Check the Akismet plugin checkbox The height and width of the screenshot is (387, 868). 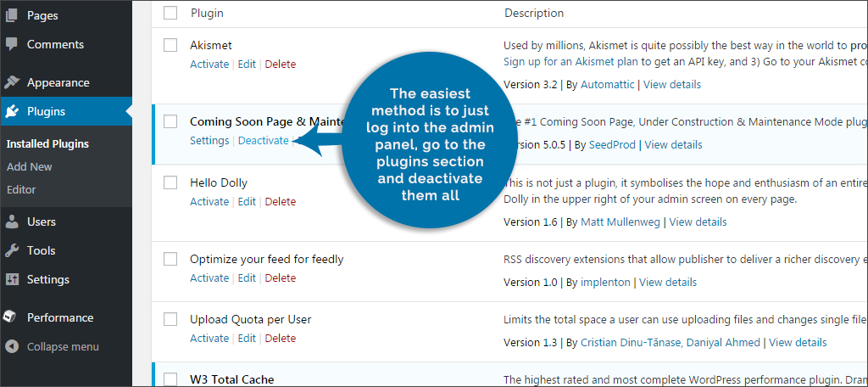[x=170, y=46]
